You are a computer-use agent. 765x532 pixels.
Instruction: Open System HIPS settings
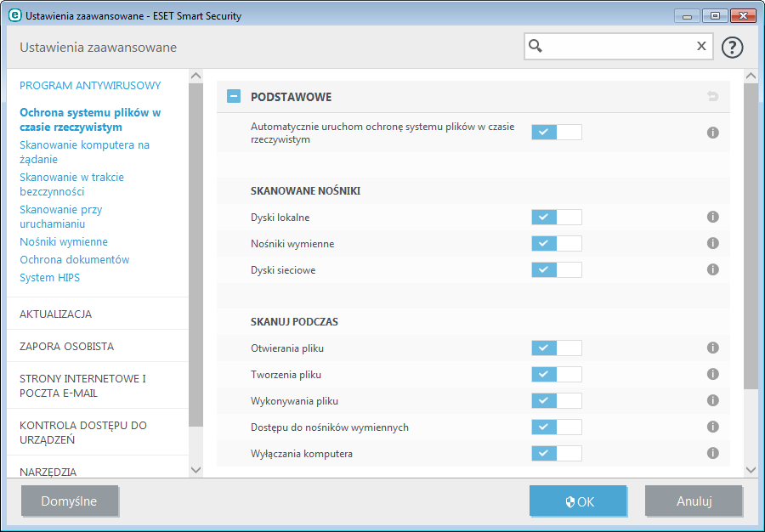coord(49,277)
